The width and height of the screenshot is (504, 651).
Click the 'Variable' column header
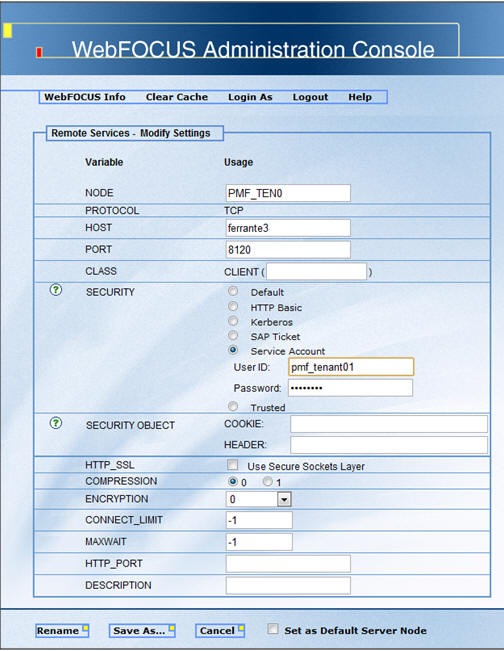click(104, 162)
